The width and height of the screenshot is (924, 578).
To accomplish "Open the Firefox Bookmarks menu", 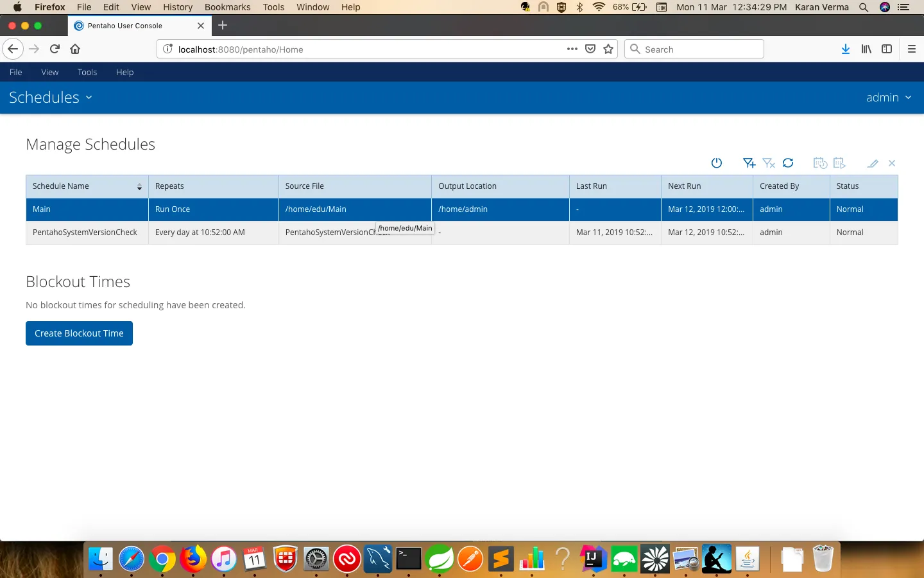I will tap(228, 7).
